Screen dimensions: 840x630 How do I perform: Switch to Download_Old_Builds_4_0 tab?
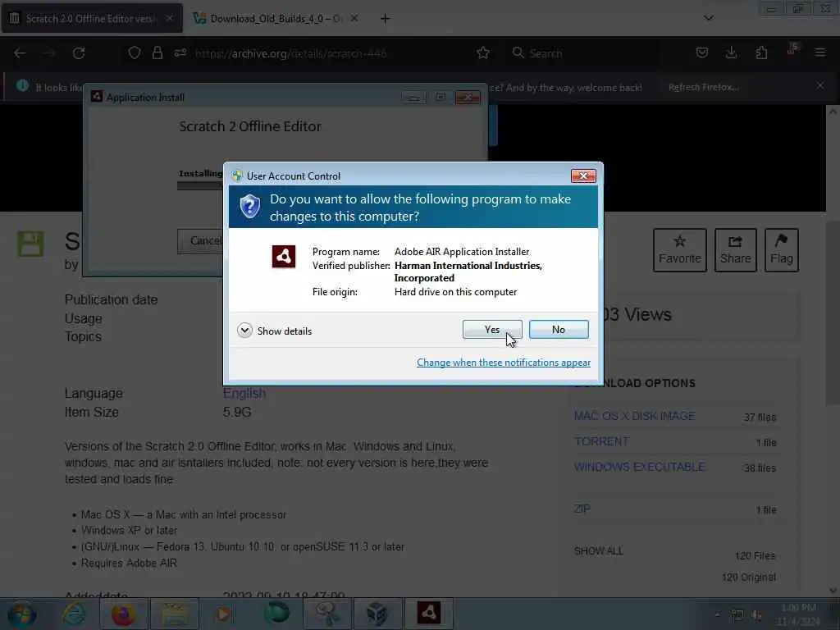[x=276, y=18]
